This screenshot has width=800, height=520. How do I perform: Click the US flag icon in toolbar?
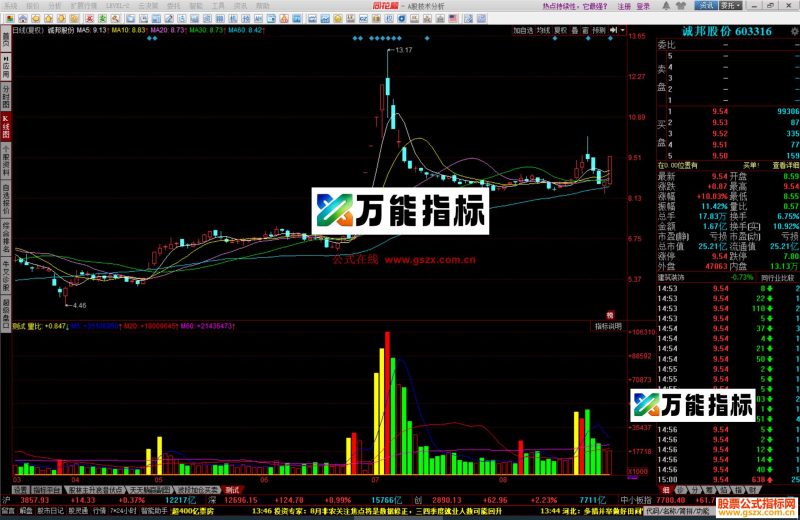(453, 19)
